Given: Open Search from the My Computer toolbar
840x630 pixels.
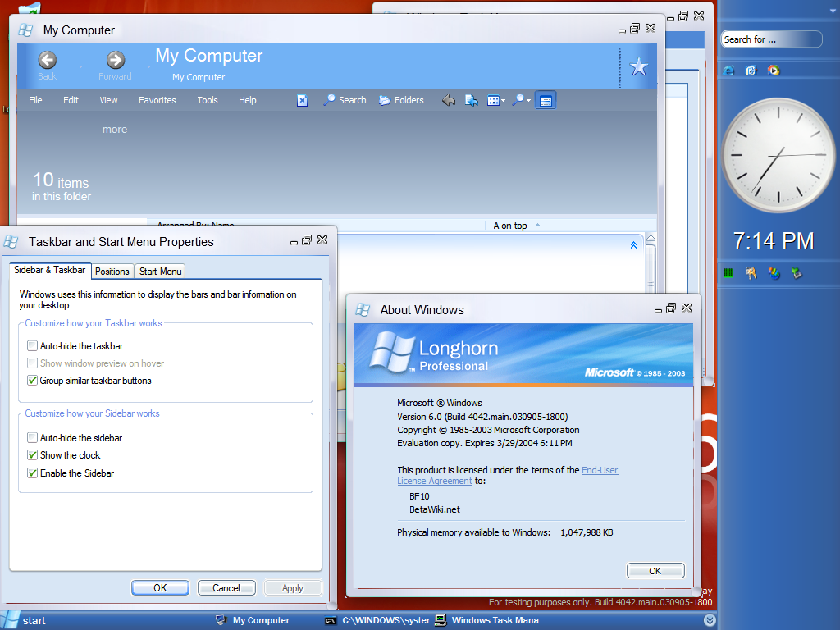Looking at the screenshot, I should [x=345, y=100].
